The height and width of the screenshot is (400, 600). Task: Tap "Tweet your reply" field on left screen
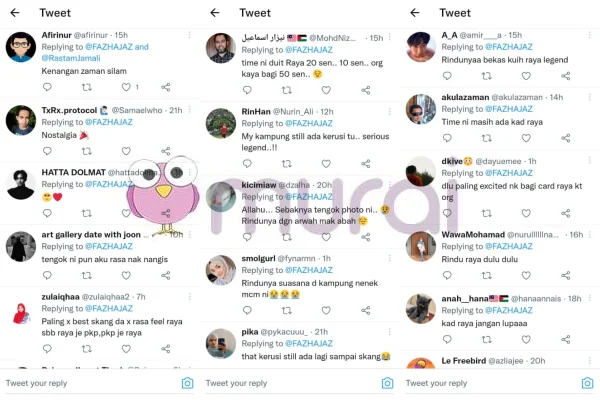tap(92, 383)
